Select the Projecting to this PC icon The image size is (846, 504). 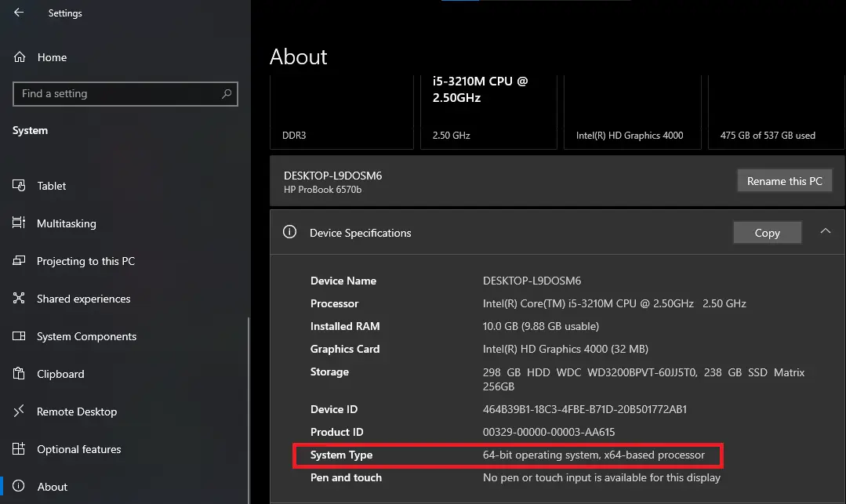[18, 261]
